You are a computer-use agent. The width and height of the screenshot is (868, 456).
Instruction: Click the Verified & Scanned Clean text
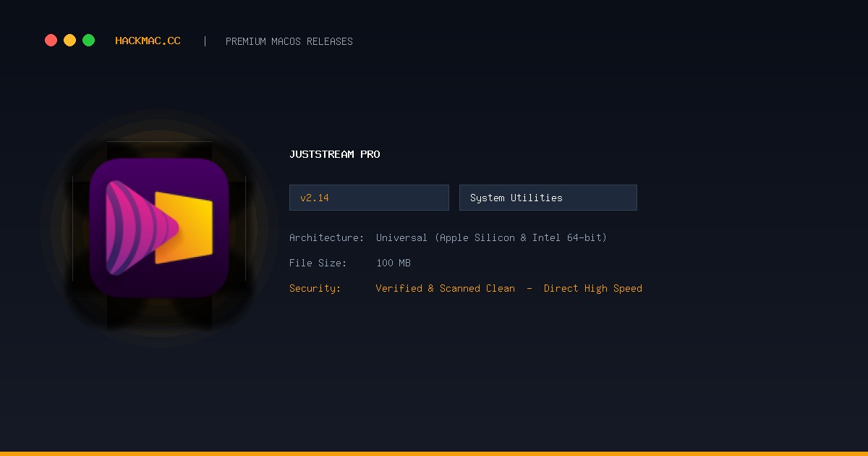tap(446, 288)
